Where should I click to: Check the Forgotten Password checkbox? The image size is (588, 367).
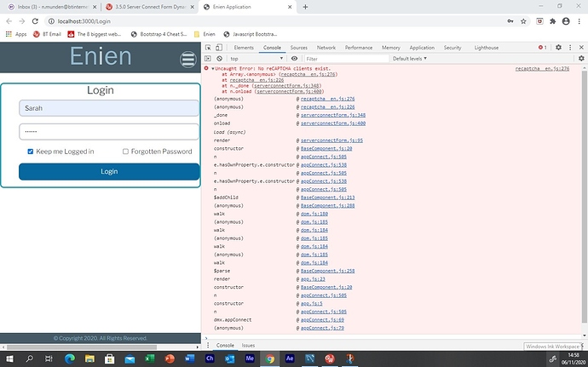[x=125, y=152]
